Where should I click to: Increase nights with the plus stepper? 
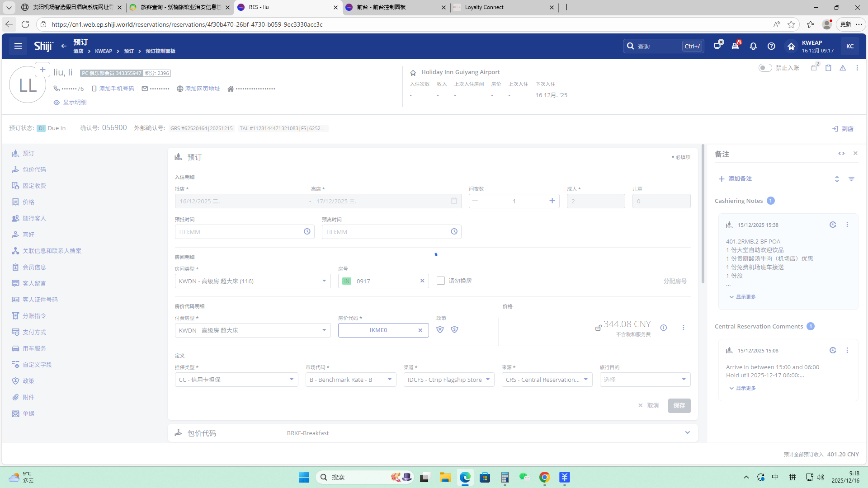(x=552, y=201)
